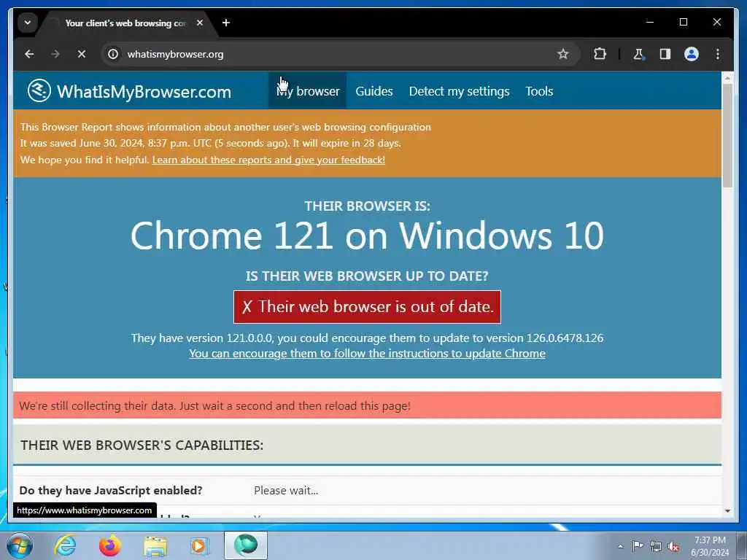Open the Chrome three-dot menu
The height and width of the screenshot is (560, 747).
point(718,54)
